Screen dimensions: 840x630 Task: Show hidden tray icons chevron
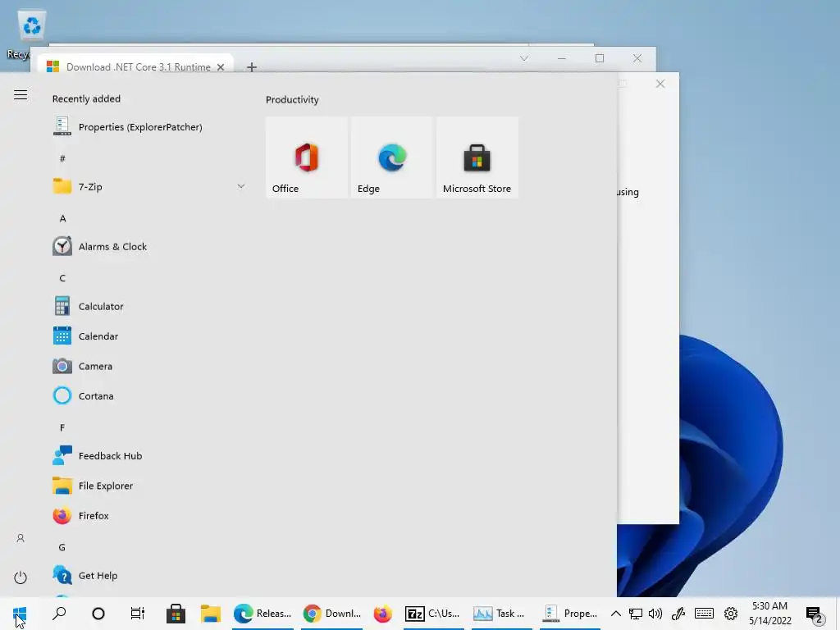[x=616, y=614]
